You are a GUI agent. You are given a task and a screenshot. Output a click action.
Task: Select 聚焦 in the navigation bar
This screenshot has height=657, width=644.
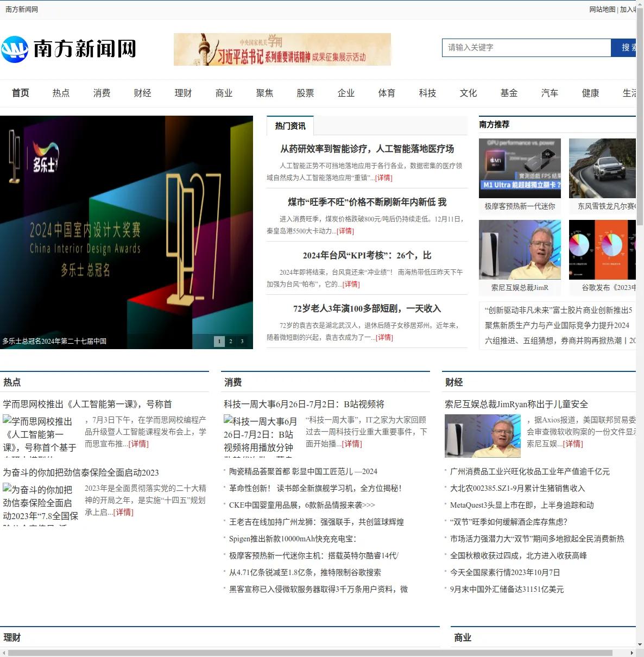(265, 93)
